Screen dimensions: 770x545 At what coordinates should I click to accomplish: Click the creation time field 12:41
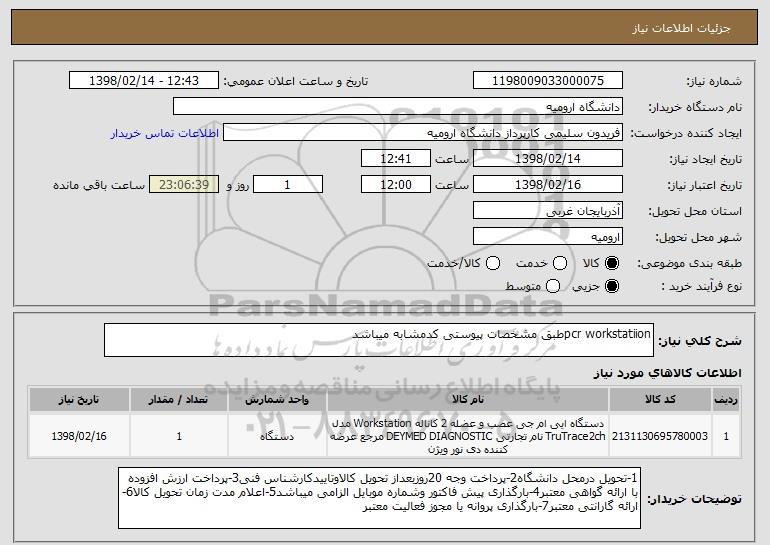point(396,159)
